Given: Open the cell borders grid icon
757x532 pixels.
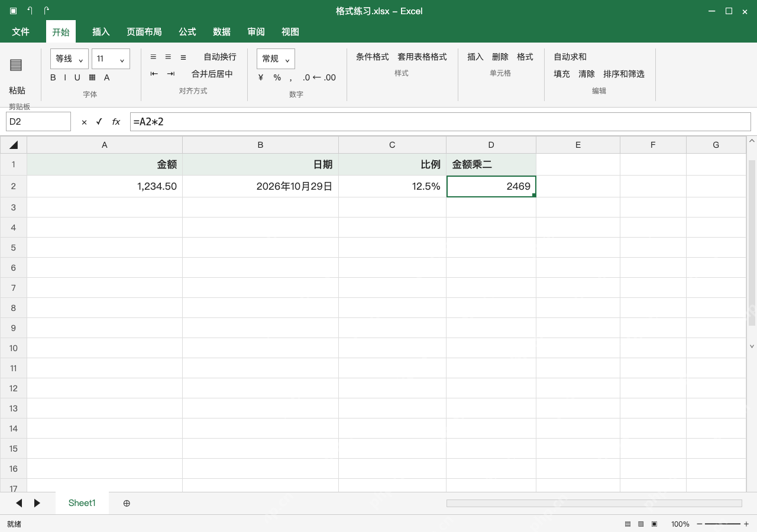Looking at the screenshot, I should tap(92, 77).
